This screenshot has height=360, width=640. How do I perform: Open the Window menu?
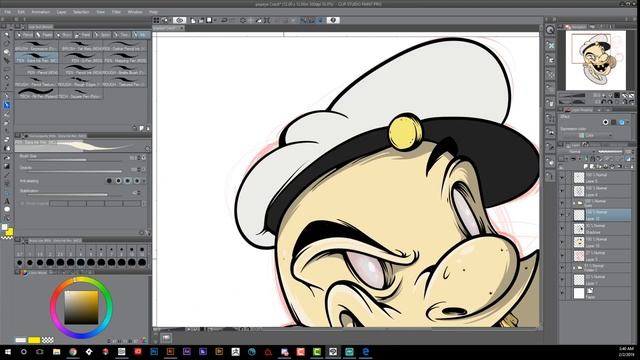click(x=135, y=12)
